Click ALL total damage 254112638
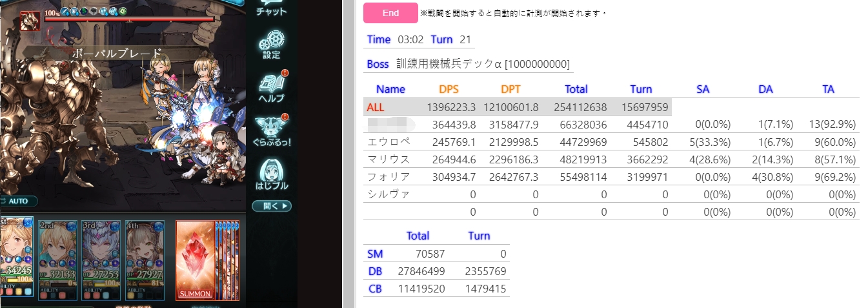The image size is (868, 308). click(580, 107)
